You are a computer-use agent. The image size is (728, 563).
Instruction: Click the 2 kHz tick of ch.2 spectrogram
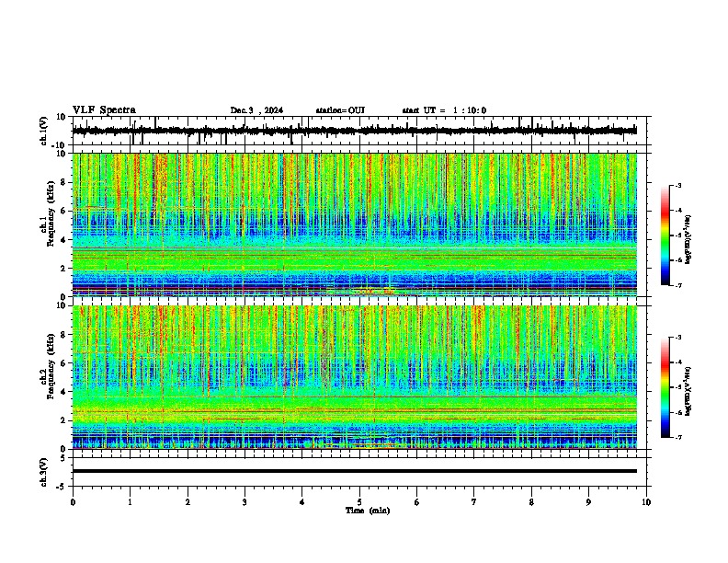pyautogui.click(x=64, y=420)
